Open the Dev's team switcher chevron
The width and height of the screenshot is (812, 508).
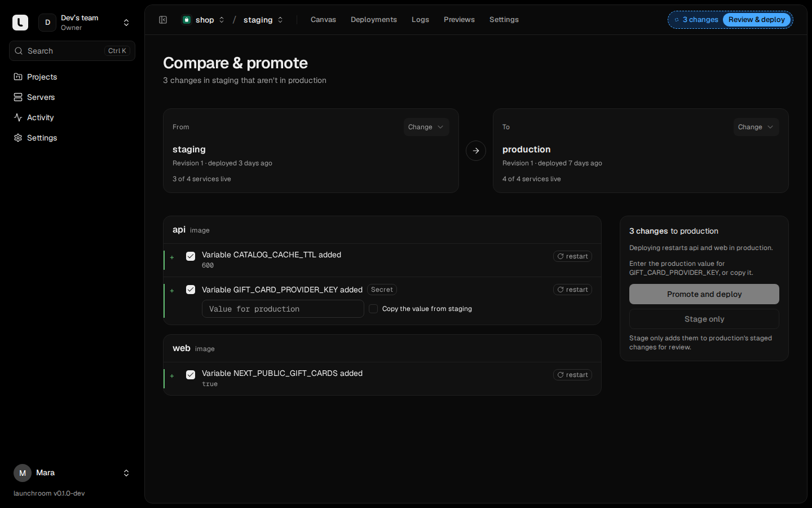126,23
